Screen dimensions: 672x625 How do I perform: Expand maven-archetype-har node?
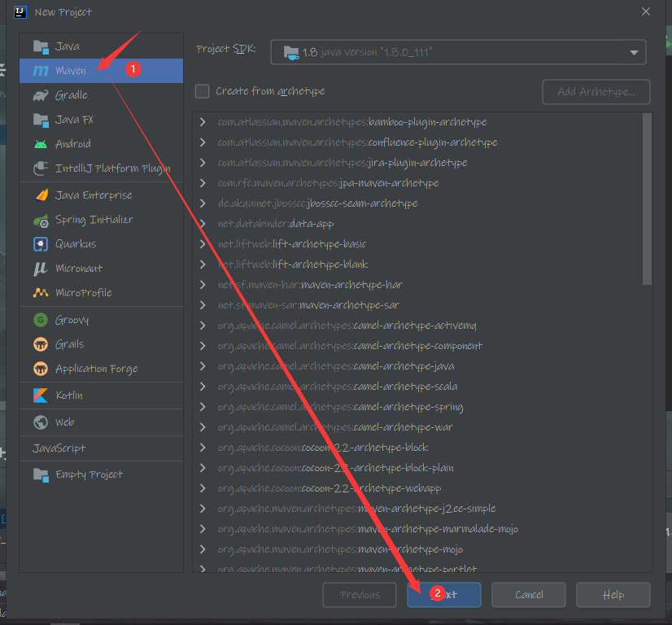click(203, 285)
